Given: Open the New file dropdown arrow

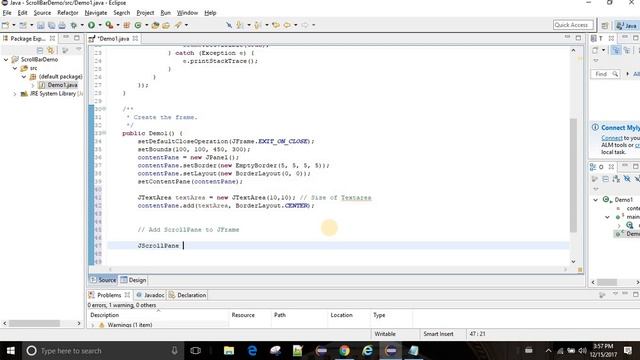Looking at the screenshot, I should [x=13, y=25].
